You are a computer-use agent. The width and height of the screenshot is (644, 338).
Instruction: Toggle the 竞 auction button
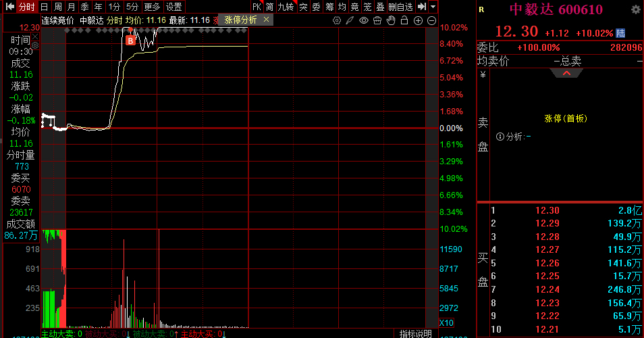click(355, 7)
